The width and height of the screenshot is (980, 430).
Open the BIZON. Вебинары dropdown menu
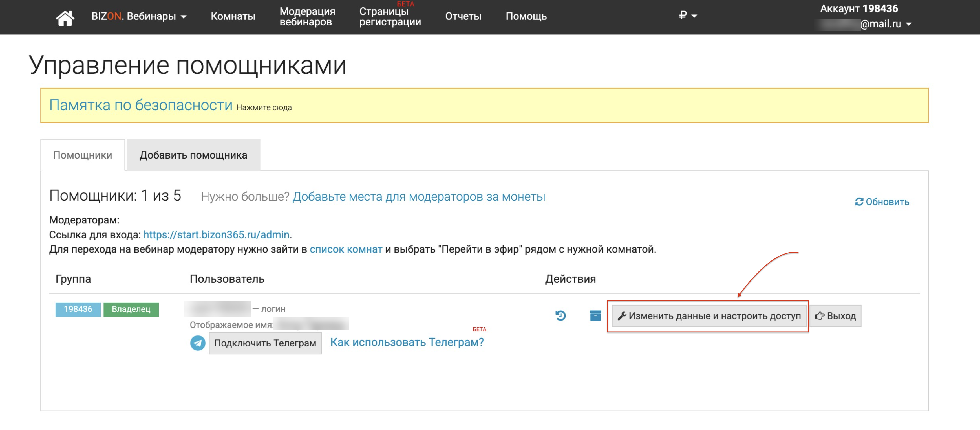coord(139,16)
